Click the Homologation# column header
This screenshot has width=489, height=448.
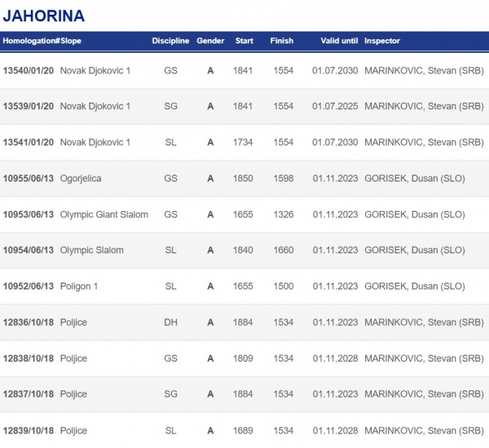pos(32,41)
